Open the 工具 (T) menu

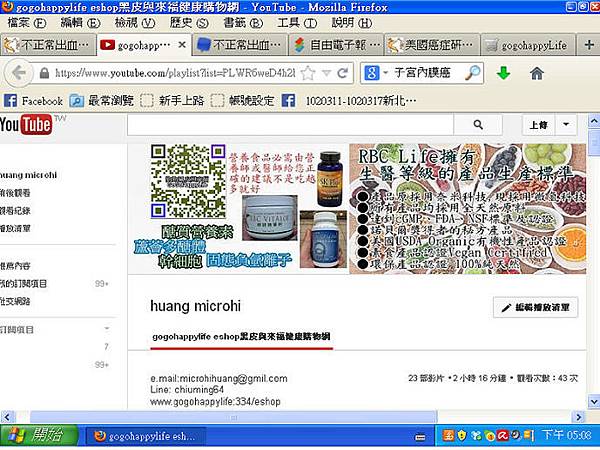[x=297, y=23]
